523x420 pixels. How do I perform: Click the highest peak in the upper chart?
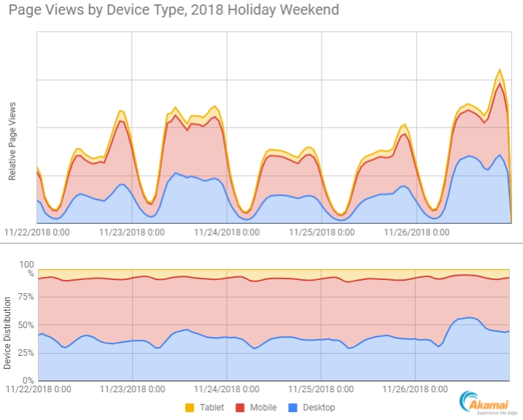500,70
